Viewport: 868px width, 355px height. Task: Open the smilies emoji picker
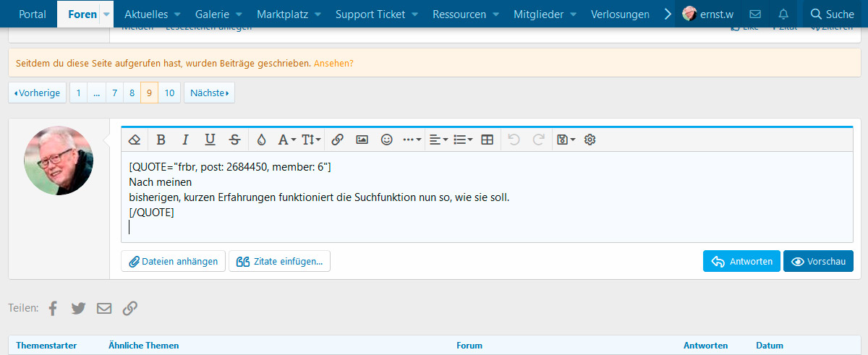pyautogui.click(x=387, y=140)
